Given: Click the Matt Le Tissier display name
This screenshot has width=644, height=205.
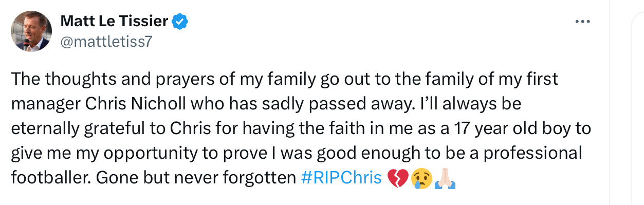Looking at the screenshot, I should [114, 21].
